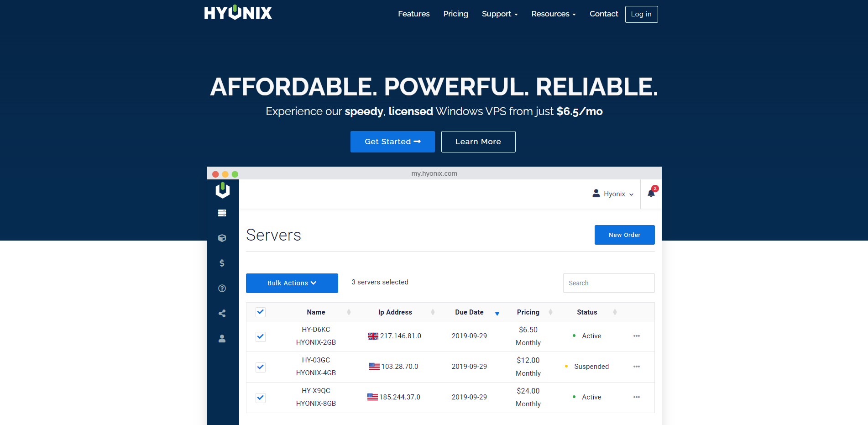The image size is (868, 425).
Task: Click the '3 servers selected' text
Action: pyautogui.click(x=380, y=282)
